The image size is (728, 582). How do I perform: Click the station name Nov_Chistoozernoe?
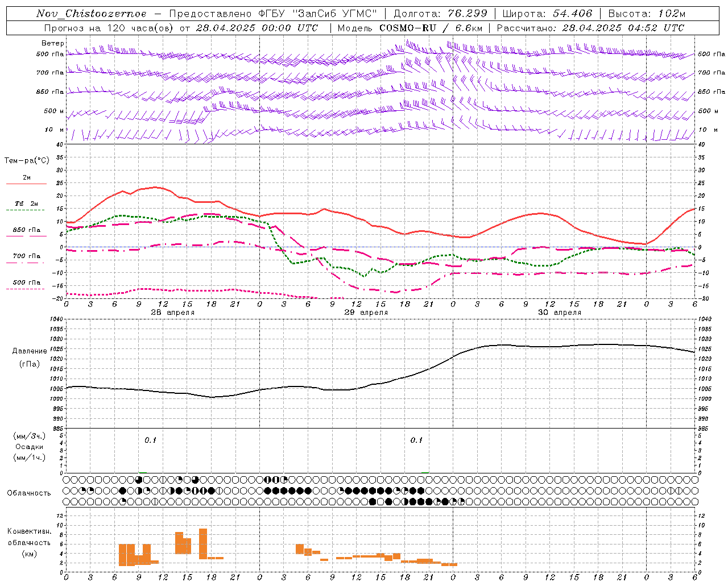pos(92,14)
